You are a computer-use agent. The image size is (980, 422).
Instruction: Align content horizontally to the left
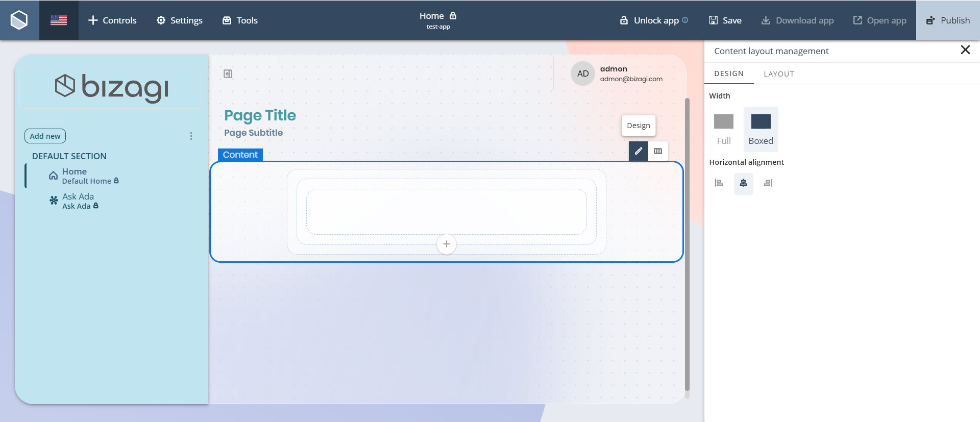[x=719, y=183]
